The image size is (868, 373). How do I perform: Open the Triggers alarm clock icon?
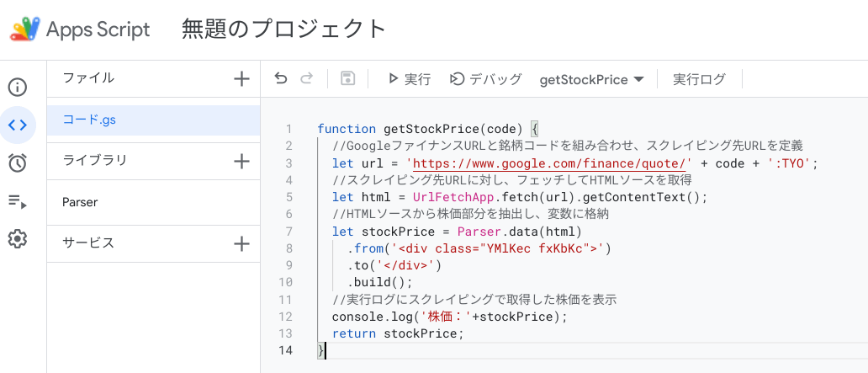click(18, 163)
